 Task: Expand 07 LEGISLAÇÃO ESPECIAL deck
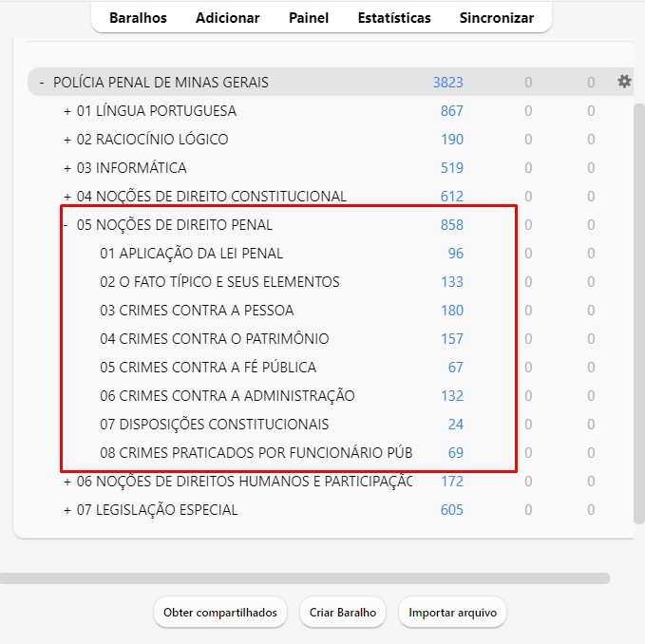pos(67,510)
